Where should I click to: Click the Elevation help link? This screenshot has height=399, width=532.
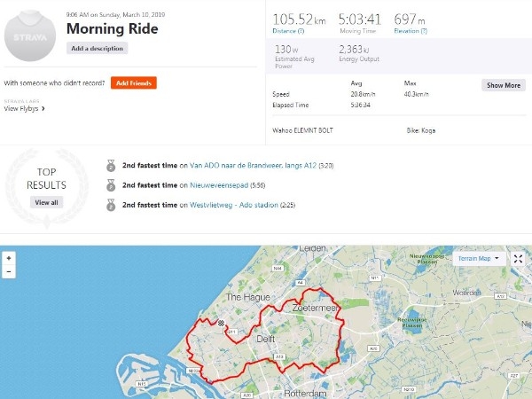coord(411,31)
